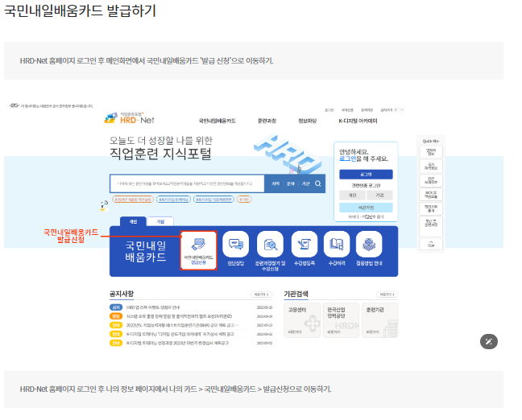Click the 사이트맵 link in the header

pyautogui.click(x=347, y=110)
